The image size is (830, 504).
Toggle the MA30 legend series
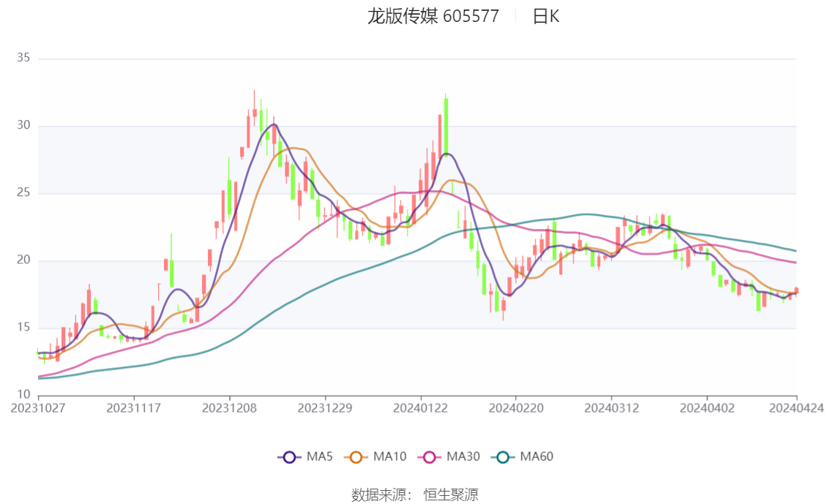point(449,457)
